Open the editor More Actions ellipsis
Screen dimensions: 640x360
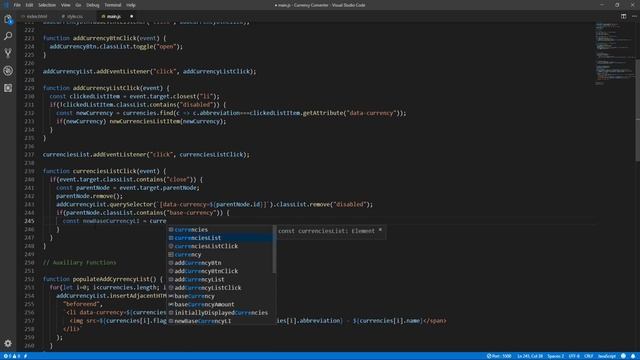click(634, 16)
